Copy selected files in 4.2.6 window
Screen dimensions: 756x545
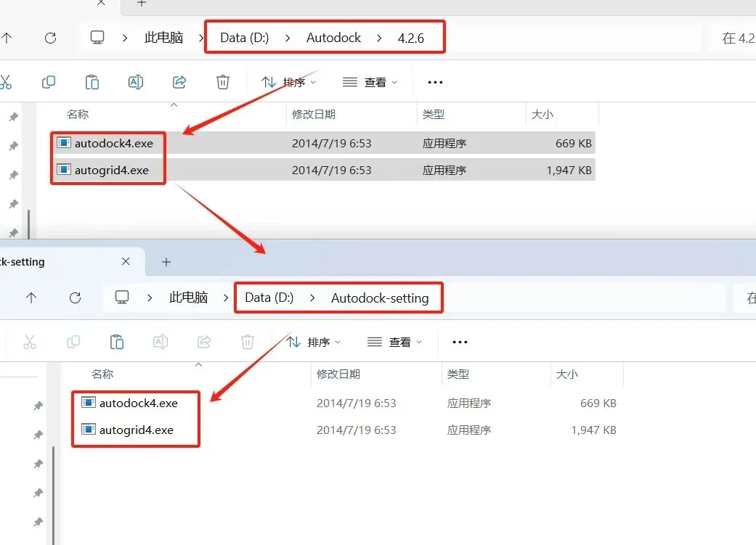pos(49,83)
